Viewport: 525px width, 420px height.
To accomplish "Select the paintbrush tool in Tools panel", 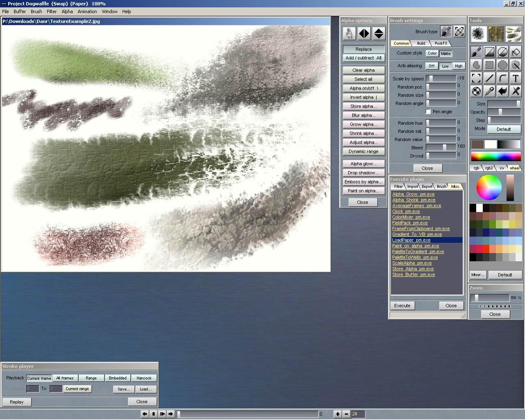I will [476, 52].
